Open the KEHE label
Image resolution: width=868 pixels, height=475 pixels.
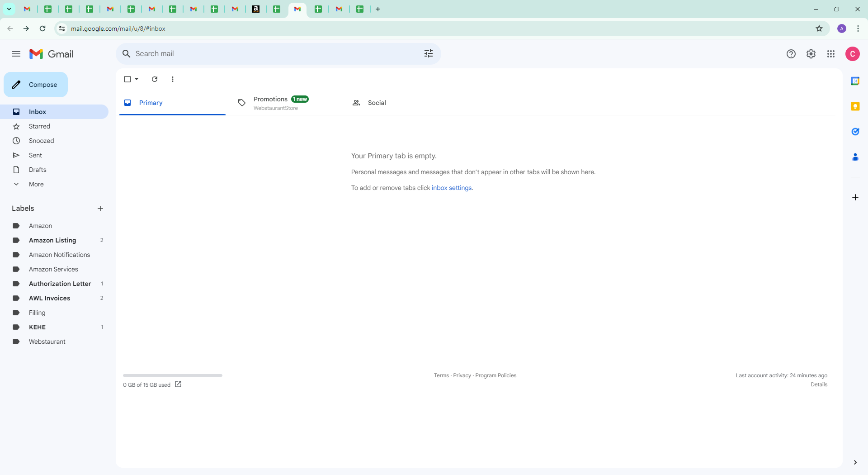[x=54, y=327]
